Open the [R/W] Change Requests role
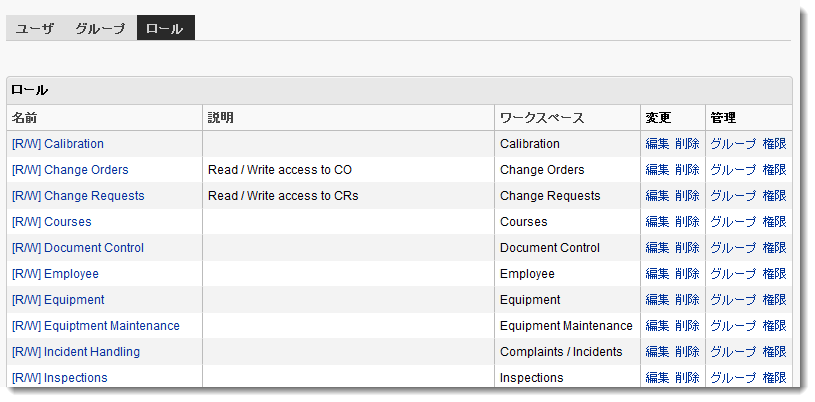 78,196
